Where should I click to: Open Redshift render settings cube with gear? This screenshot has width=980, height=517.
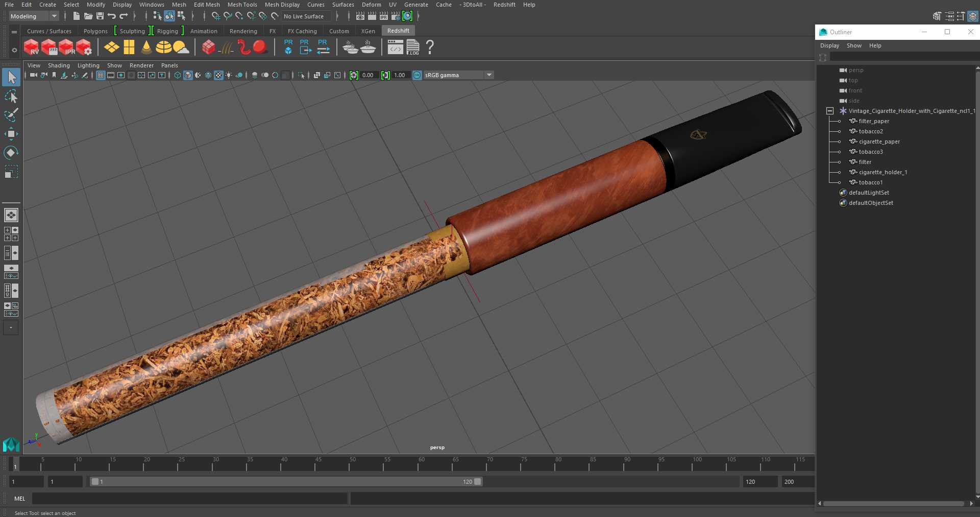tap(84, 48)
